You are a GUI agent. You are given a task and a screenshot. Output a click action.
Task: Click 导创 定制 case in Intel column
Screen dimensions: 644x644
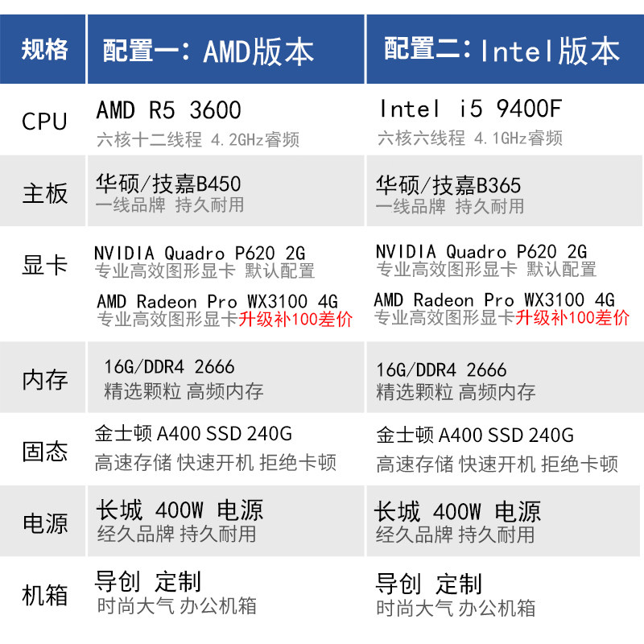(429, 584)
